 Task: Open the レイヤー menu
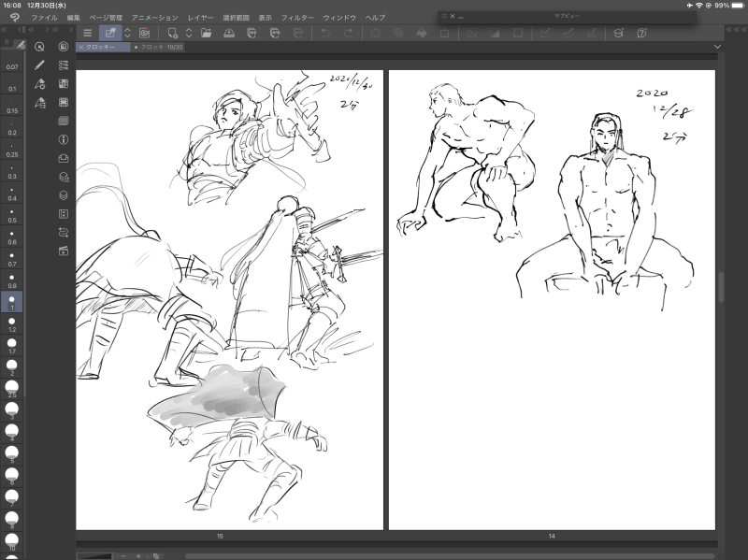coord(200,18)
